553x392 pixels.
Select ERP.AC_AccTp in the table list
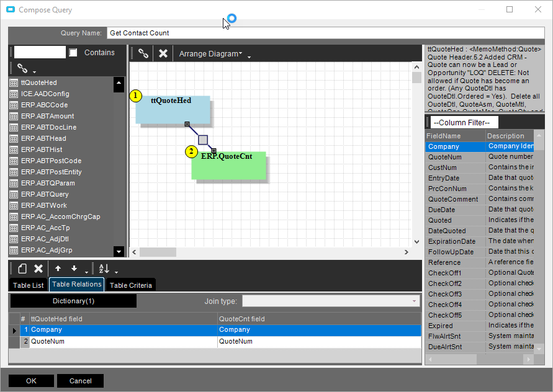click(45, 228)
